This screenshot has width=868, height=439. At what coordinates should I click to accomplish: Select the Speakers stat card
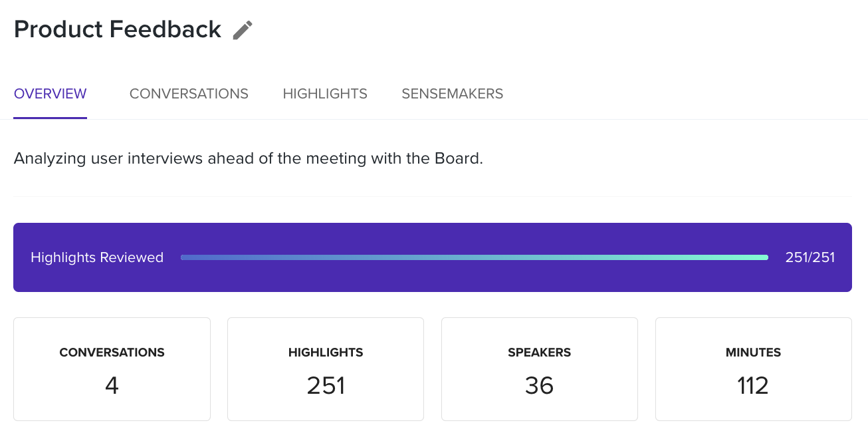[540, 369]
